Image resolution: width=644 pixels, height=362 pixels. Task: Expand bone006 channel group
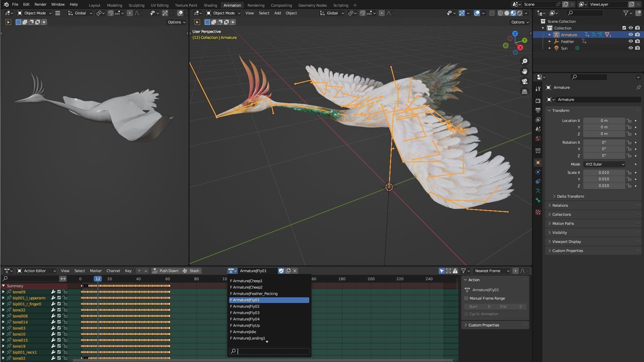[3, 316]
